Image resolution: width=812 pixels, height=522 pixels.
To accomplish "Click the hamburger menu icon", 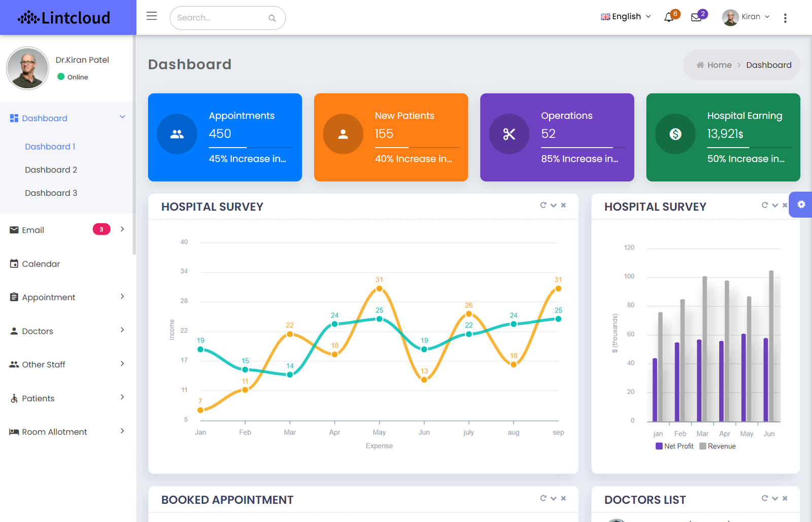I will (x=151, y=16).
